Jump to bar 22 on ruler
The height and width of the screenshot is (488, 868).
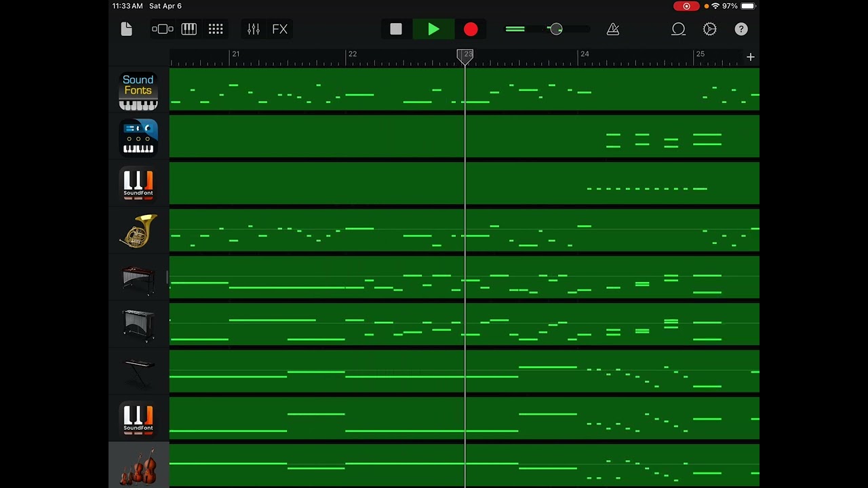click(x=352, y=54)
